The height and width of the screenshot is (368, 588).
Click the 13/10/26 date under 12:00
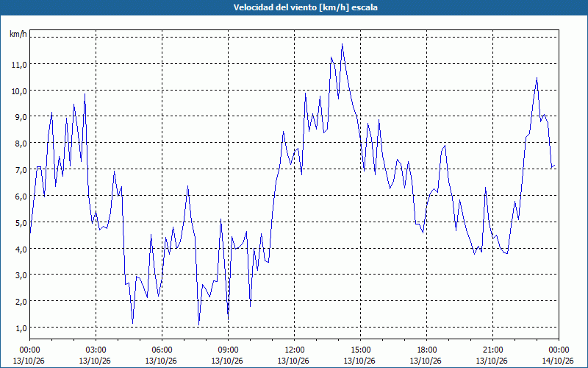[x=295, y=361]
